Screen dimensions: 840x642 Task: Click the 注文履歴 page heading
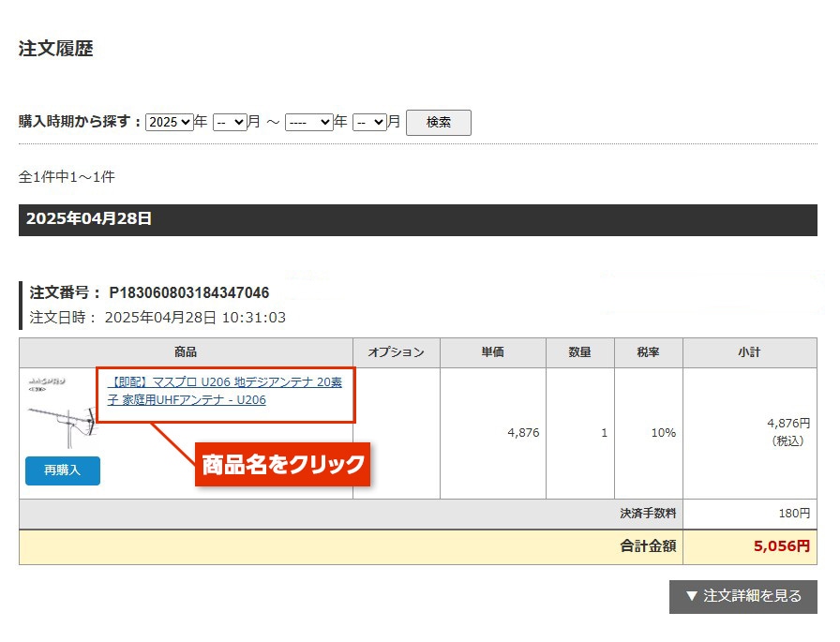pyautogui.click(x=56, y=50)
